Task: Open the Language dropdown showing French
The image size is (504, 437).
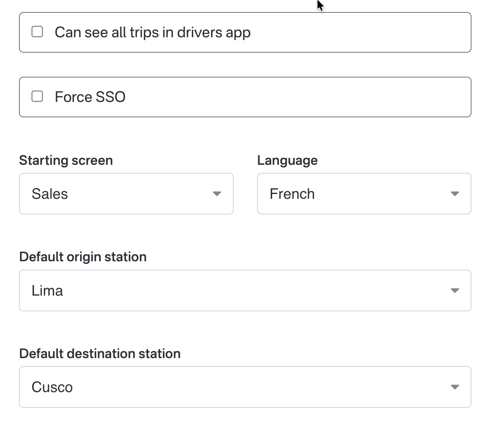Action: [x=364, y=194]
